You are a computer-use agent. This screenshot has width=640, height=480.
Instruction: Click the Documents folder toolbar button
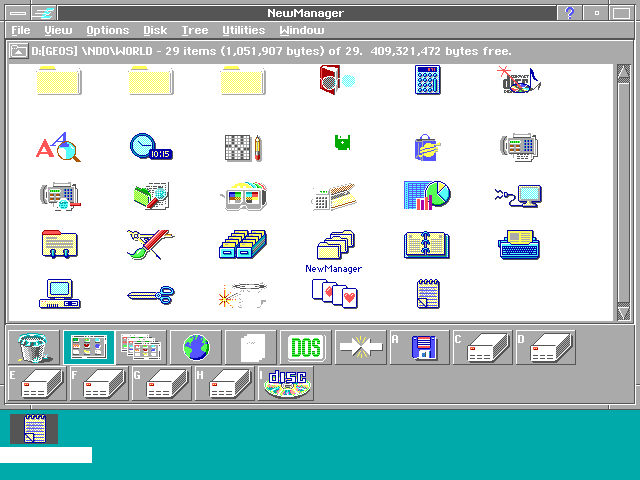[x=250, y=347]
